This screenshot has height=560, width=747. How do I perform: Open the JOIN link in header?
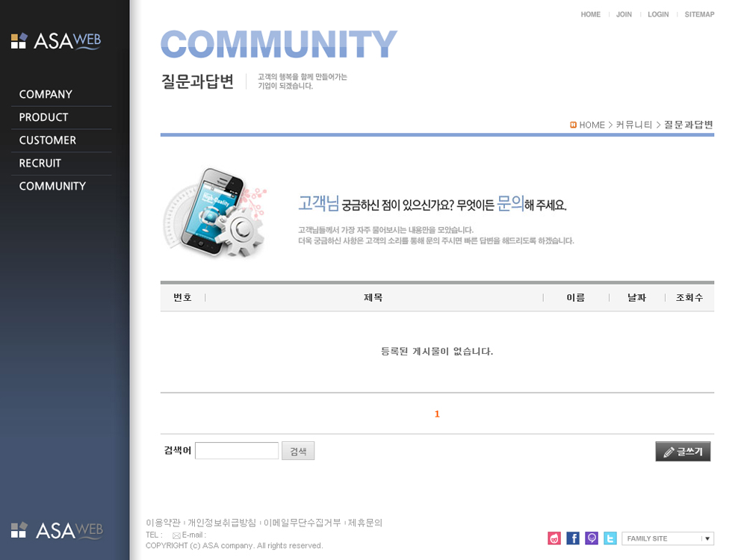(624, 15)
